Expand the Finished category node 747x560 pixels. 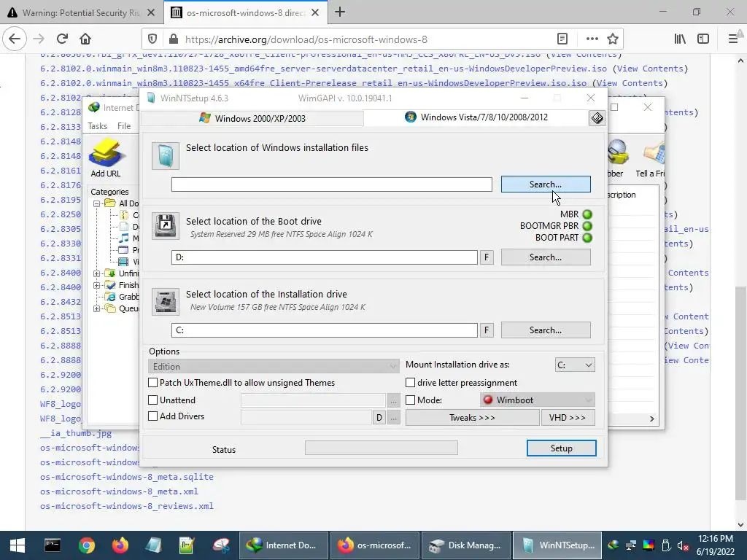point(97,285)
